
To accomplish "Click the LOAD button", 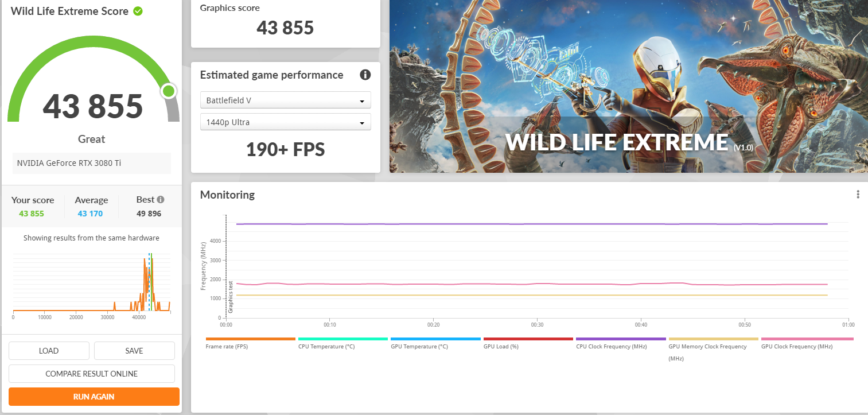I will (49, 351).
